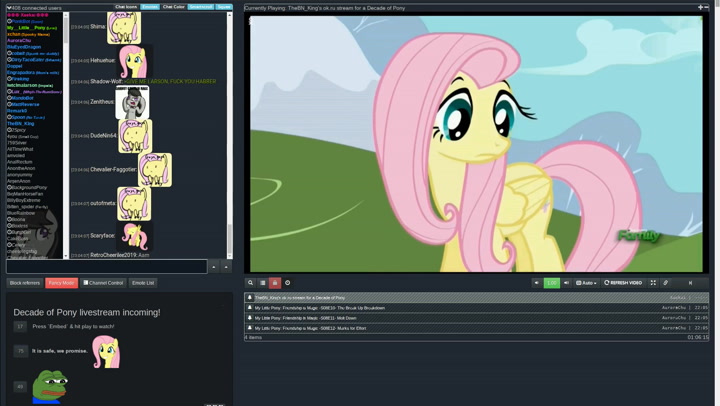The width and height of the screenshot is (720, 406).
Task: Click the playlist search magnifier icon
Action: tap(251, 283)
